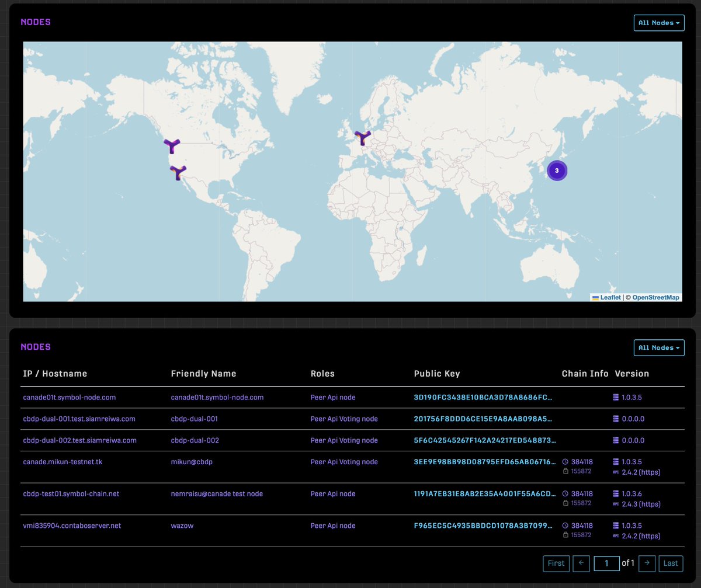
Task: Click version icon in wazow row
Action: click(616, 526)
